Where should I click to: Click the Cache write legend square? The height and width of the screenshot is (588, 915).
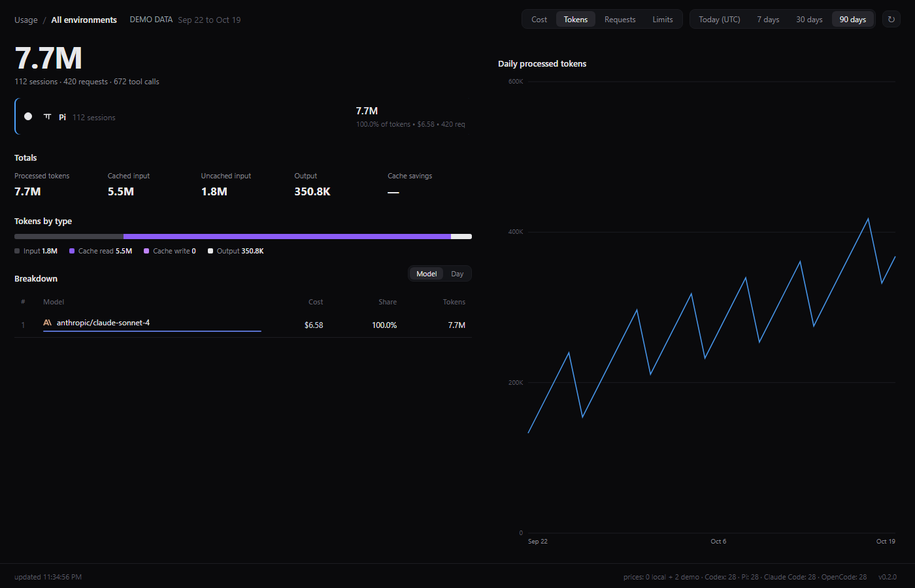coord(146,251)
